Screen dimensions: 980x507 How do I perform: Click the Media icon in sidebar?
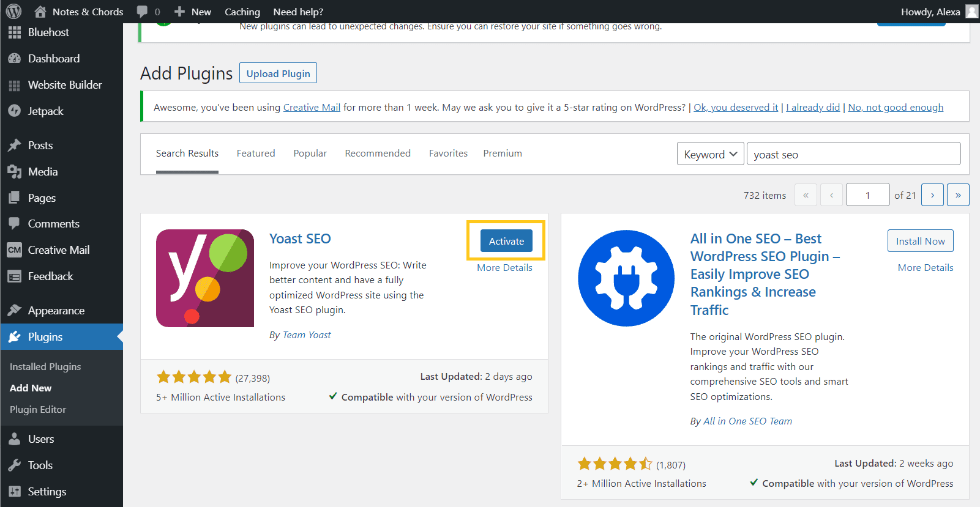click(15, 172)
